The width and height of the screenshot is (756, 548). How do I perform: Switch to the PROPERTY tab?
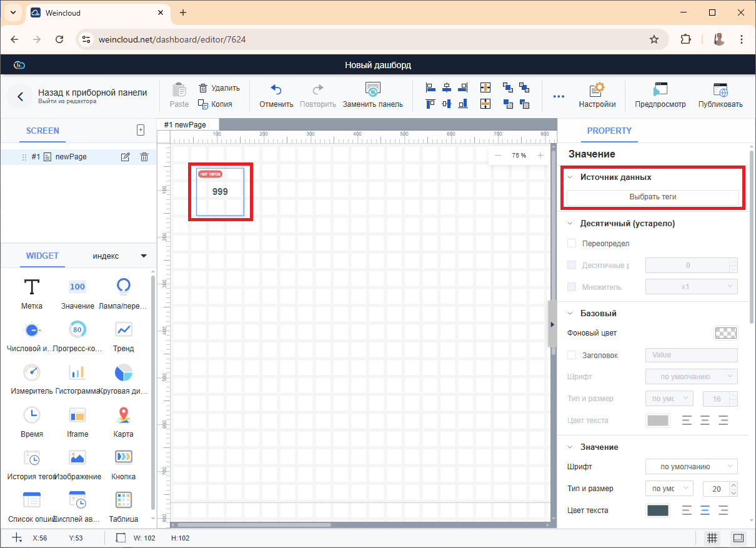coord(609,131)
